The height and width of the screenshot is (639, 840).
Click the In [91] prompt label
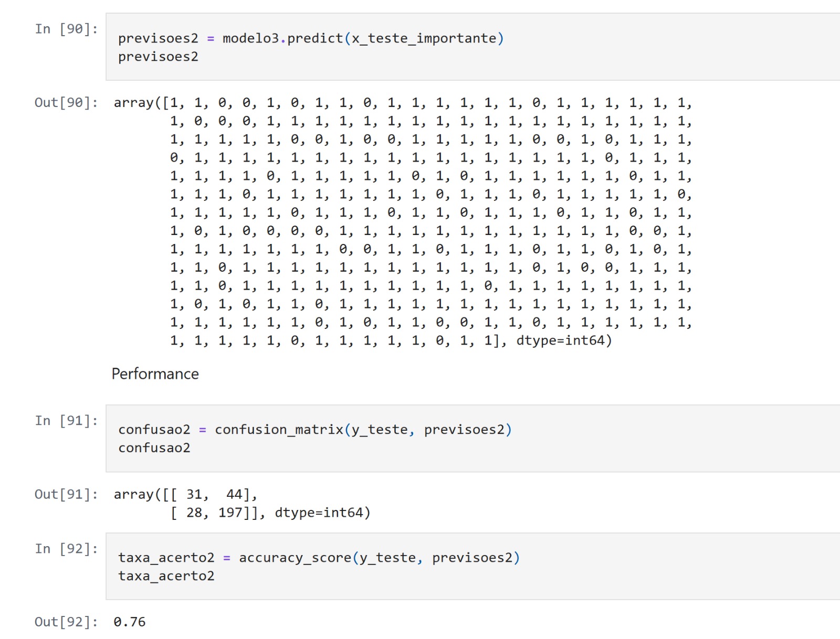coord(66,421)
